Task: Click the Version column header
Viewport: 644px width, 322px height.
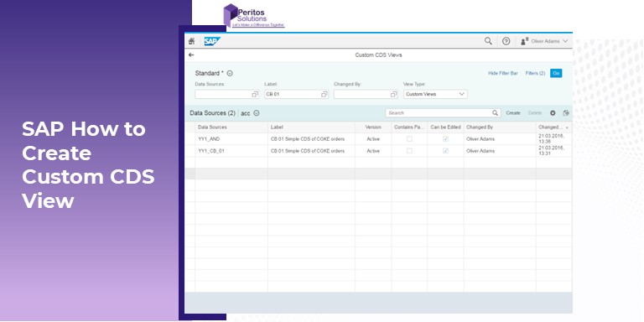Action: 373,127
